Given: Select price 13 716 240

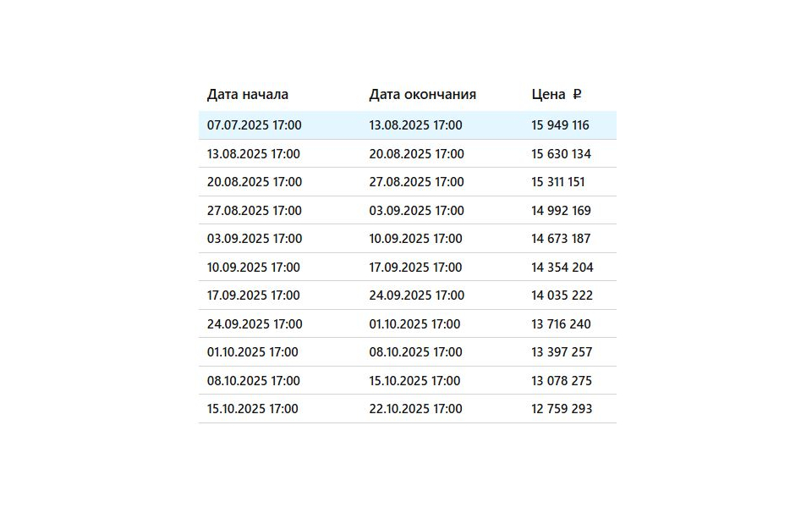Looking at the screenshot, I should pos(561,324).
